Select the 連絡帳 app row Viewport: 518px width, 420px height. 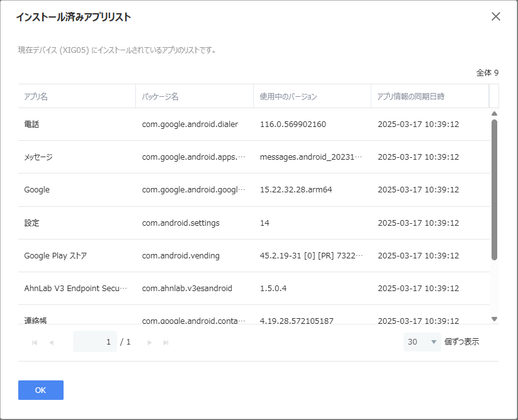coord(254,315)
